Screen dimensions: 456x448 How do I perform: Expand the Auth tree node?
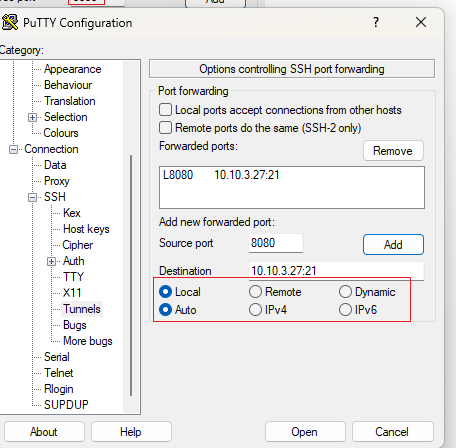click(x=51, y=261)
